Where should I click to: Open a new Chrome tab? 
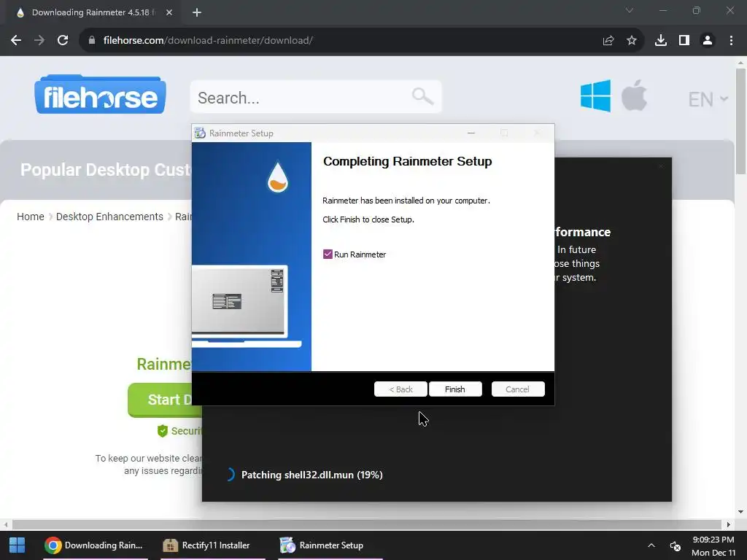[x=197, y=12]
